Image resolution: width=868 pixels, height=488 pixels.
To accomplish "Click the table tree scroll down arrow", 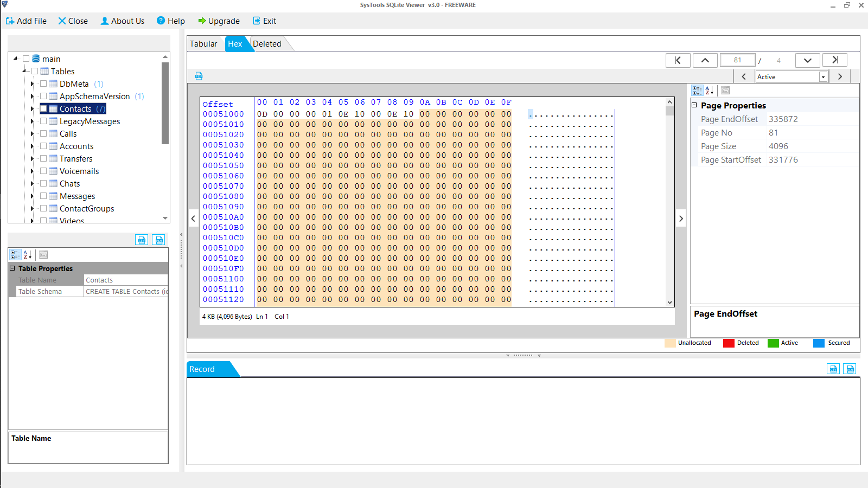I will point(165,218).
